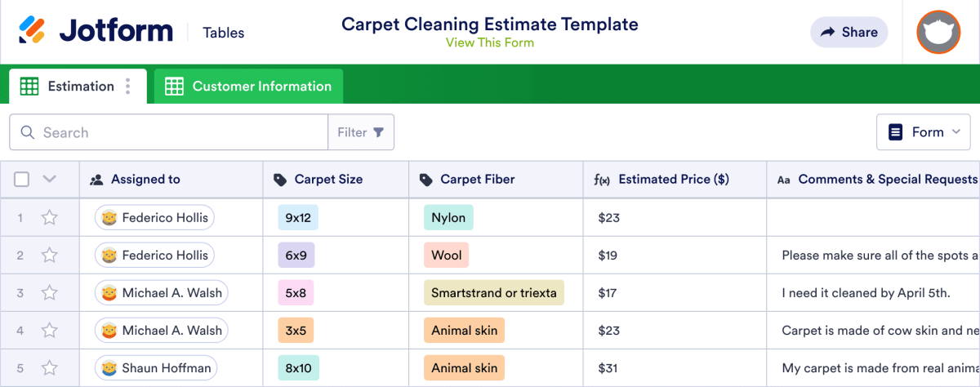
Task: Star row 3 as favorite
Action: tap(50, 293)
